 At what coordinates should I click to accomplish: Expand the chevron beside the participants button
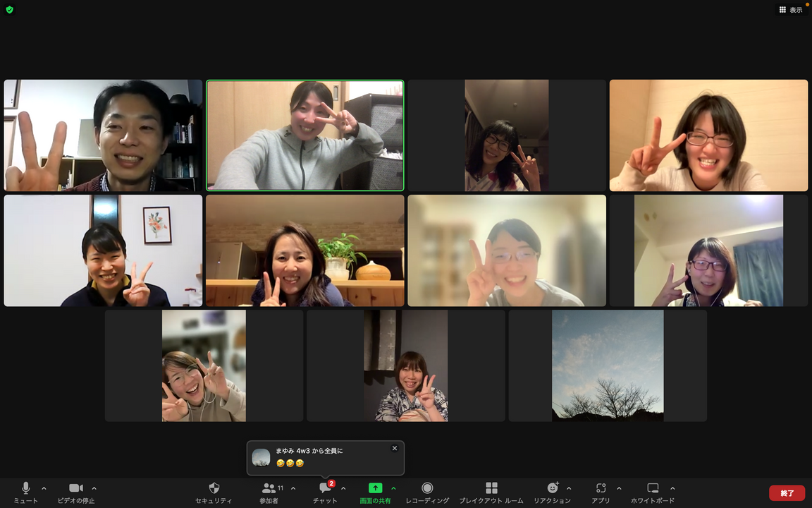coord(293,488)
